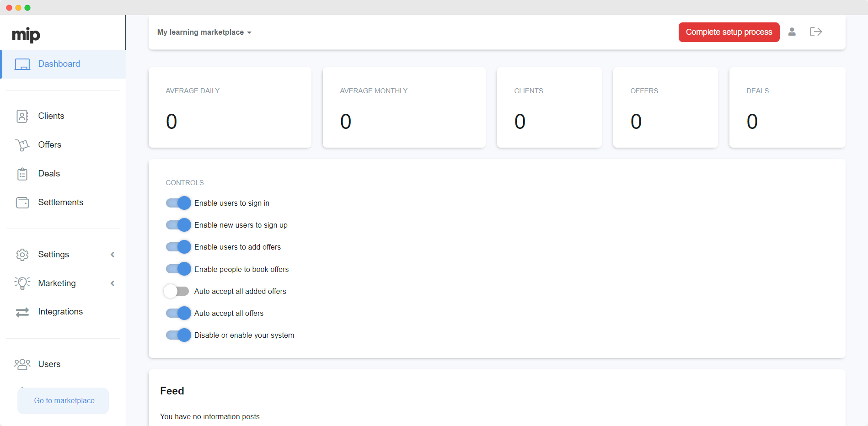
Task: Click the CONTROLS section label
Action: pos(185,183)
